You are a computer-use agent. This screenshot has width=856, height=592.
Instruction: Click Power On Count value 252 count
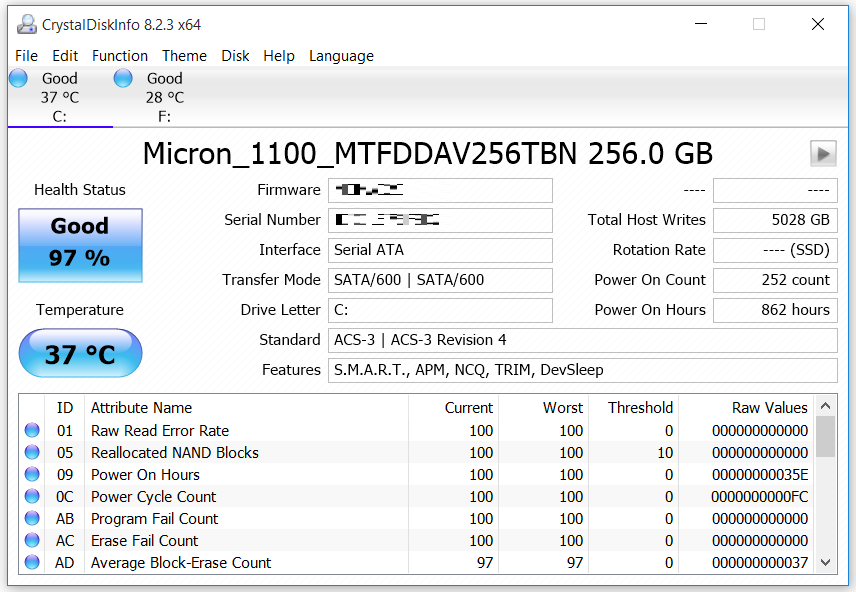pos(775,280)
